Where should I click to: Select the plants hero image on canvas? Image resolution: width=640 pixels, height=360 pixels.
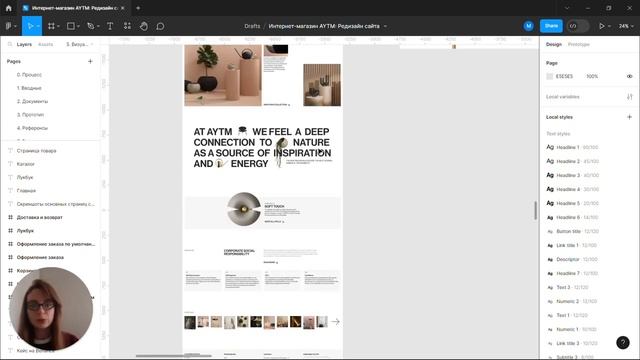click(223, 75)
